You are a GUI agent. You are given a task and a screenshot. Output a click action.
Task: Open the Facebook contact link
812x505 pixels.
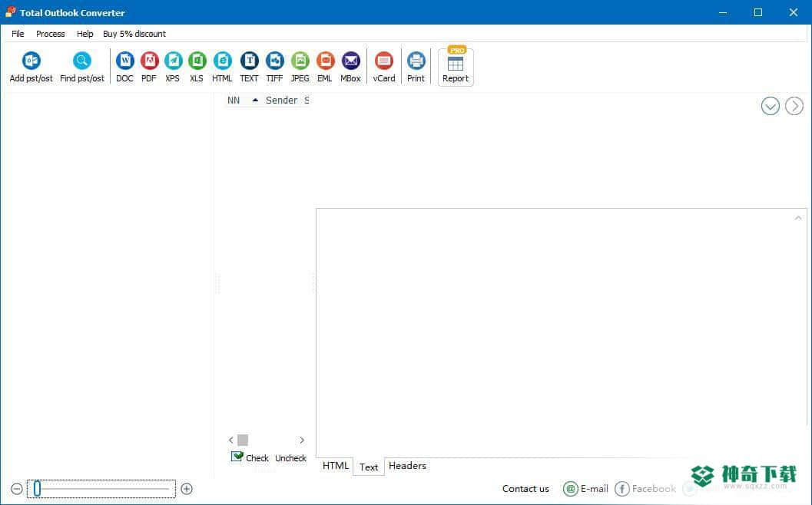645,488
